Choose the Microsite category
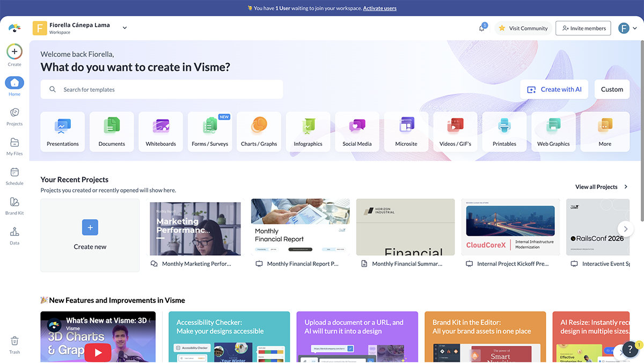The image size is (644, 363). click(x=406, y=131)
